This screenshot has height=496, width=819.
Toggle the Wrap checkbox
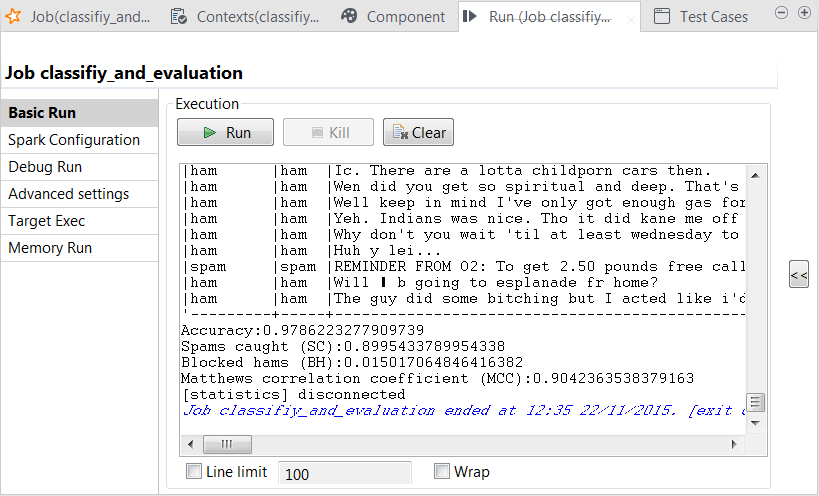(442, 471)
